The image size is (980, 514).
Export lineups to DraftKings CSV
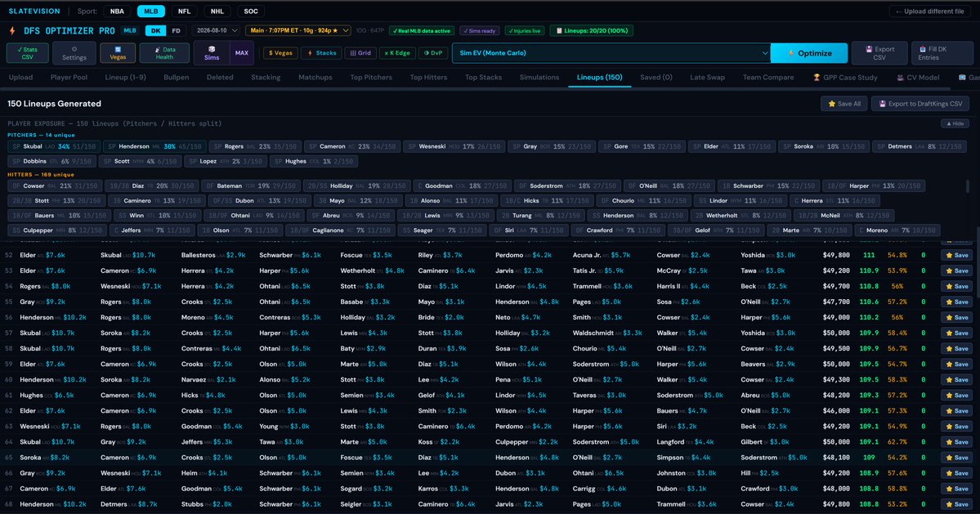(x=920, y=104)
